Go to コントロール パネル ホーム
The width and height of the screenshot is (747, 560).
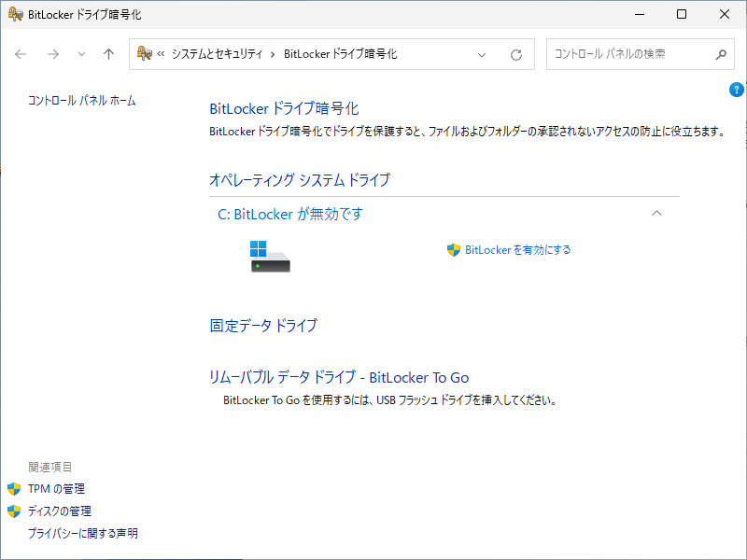click(x=81, y=101)
